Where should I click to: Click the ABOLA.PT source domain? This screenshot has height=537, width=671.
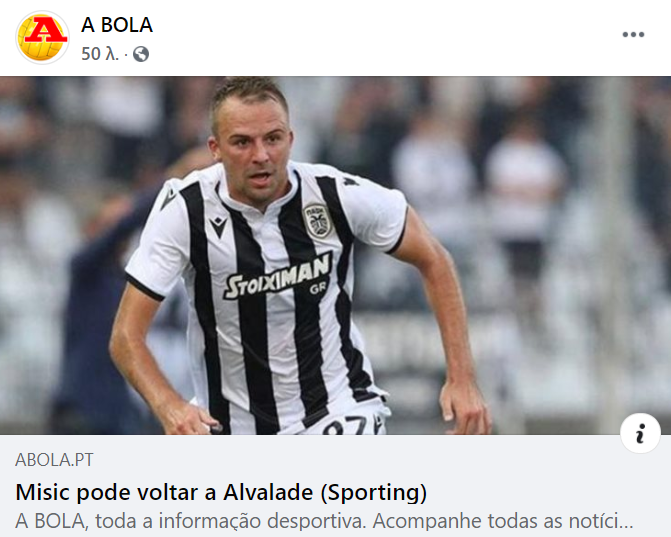point(54,460)
